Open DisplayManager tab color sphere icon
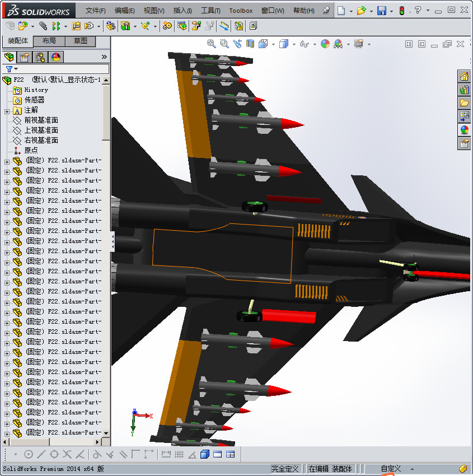The width and height of the screenshot is (473, 476). click(x=56, y=57)
